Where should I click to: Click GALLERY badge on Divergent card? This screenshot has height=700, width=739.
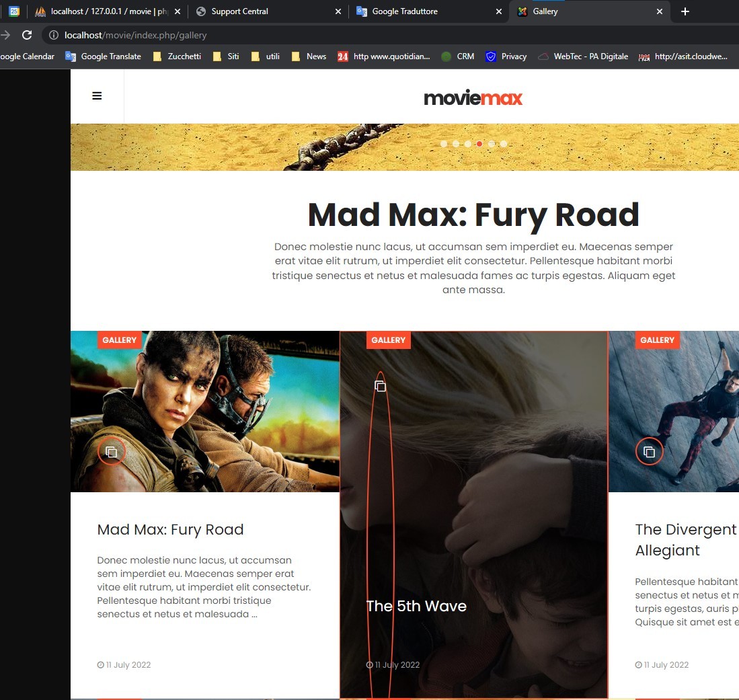click(657, 340)
